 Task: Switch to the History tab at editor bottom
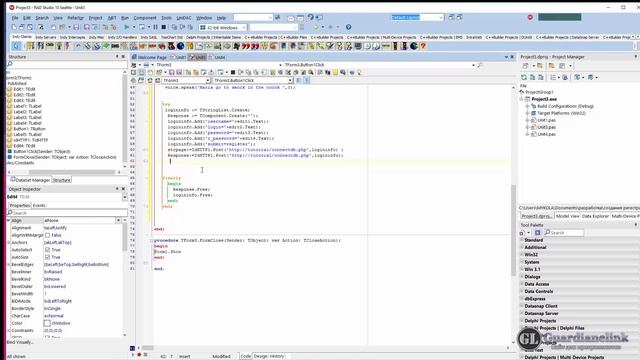tap(277, 356)
